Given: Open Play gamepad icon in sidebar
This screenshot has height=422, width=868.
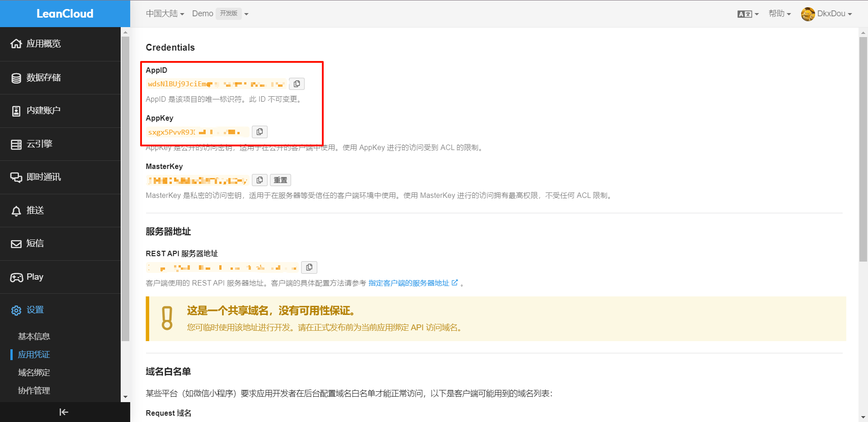Looking at the screenshot, I should tap(16, 277).
